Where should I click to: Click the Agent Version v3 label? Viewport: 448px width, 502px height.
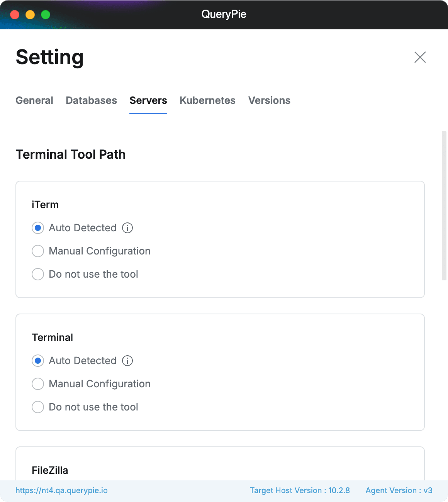click(399, 490)
